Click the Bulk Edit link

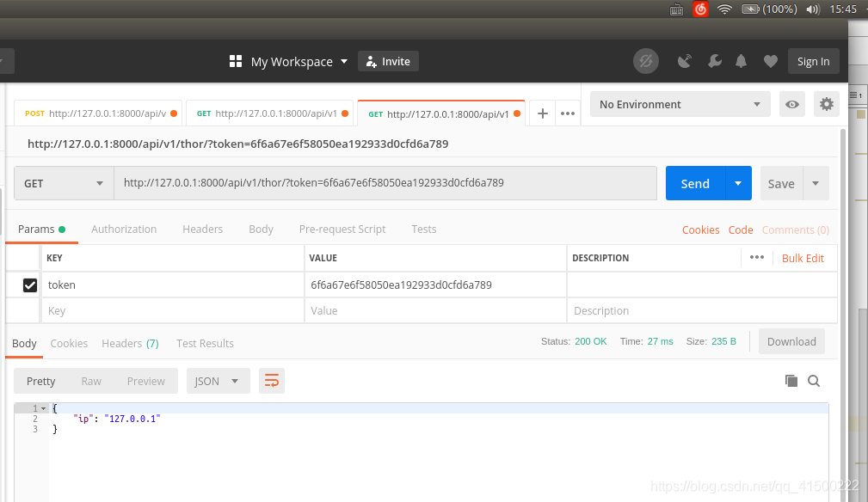pos(803,258)
